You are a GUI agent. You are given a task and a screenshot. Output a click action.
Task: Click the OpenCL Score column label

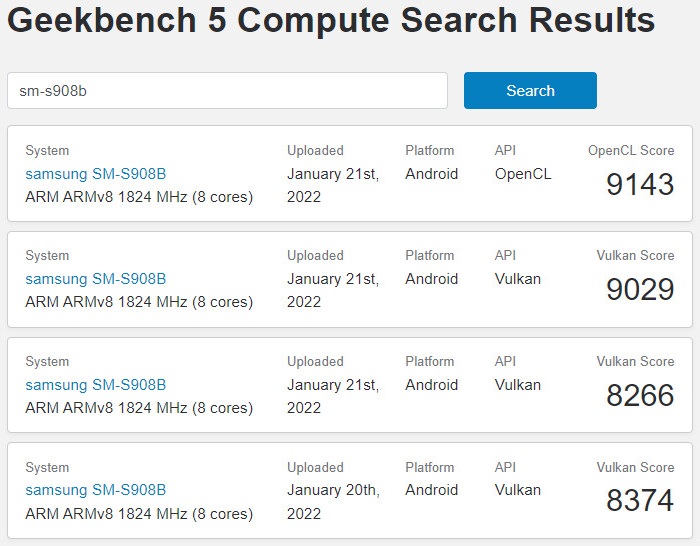pyautogui.click(x=631, y=150)
